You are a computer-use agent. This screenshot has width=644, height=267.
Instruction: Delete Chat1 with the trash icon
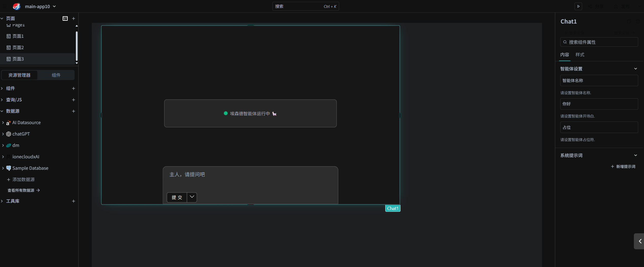coord(638,21)
